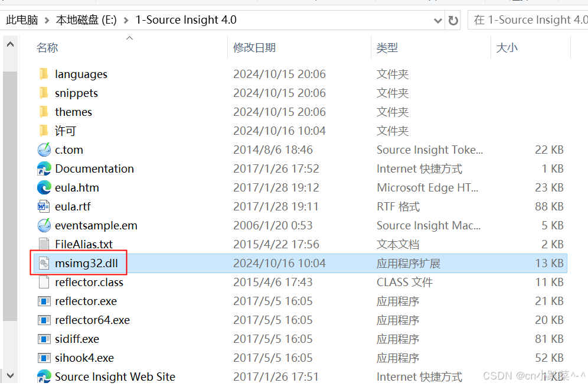Click the themes folder icon

(x=44, y=112)
